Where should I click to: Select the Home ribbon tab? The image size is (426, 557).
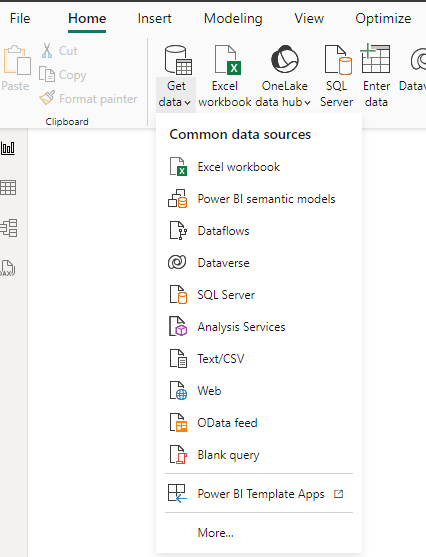tap(87, 18)
